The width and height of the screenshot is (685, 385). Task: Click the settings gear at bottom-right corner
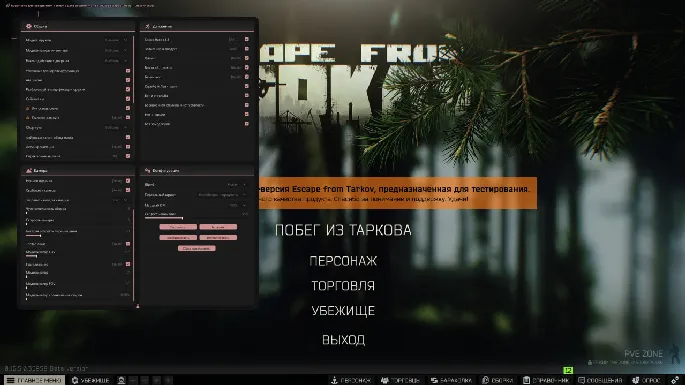tap(675, 380)
